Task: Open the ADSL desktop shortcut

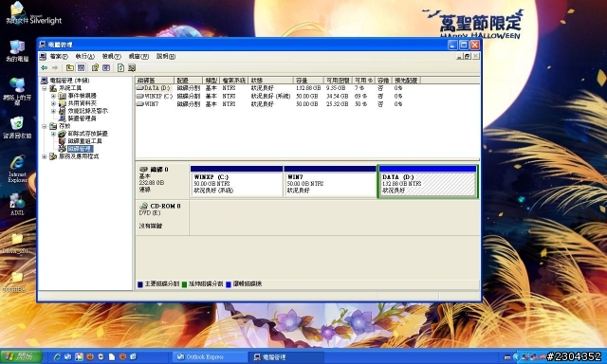Action: (17, 204)
